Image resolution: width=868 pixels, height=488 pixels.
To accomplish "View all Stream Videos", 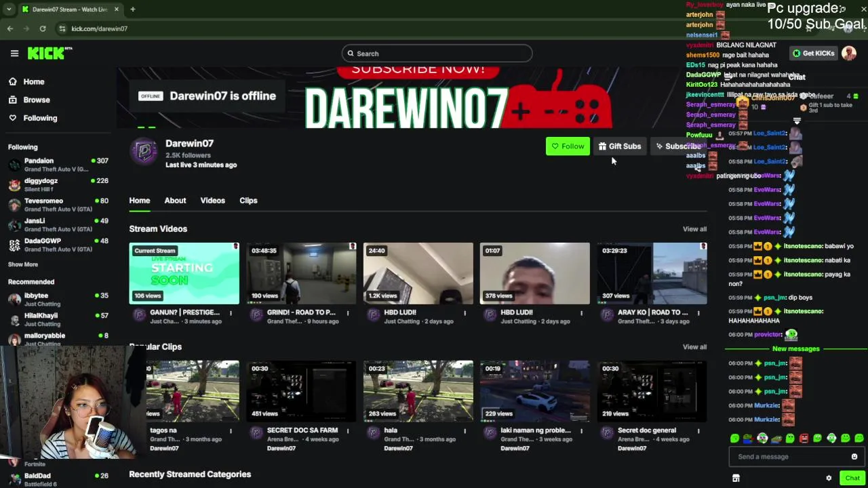I will (694, 229).
